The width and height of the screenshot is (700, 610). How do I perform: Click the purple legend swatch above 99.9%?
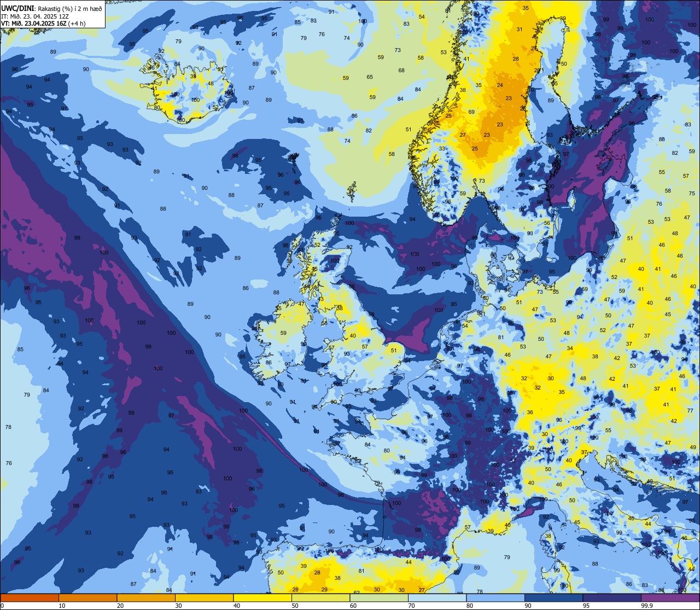pos(670,597)
